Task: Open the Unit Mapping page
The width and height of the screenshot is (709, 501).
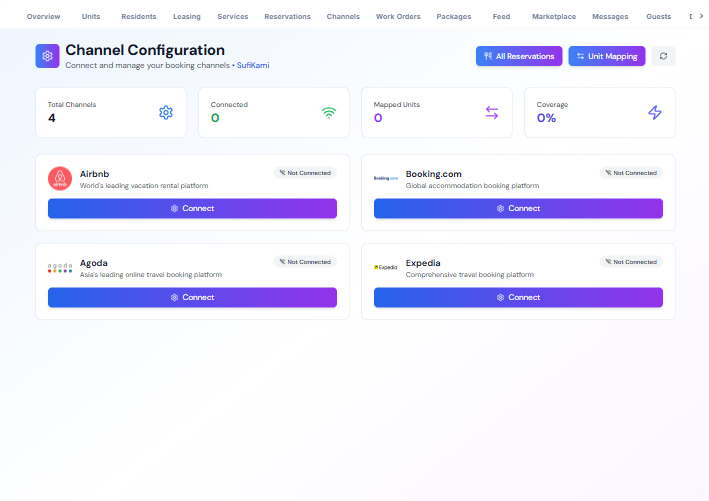Action: click(x=607, y=56)
